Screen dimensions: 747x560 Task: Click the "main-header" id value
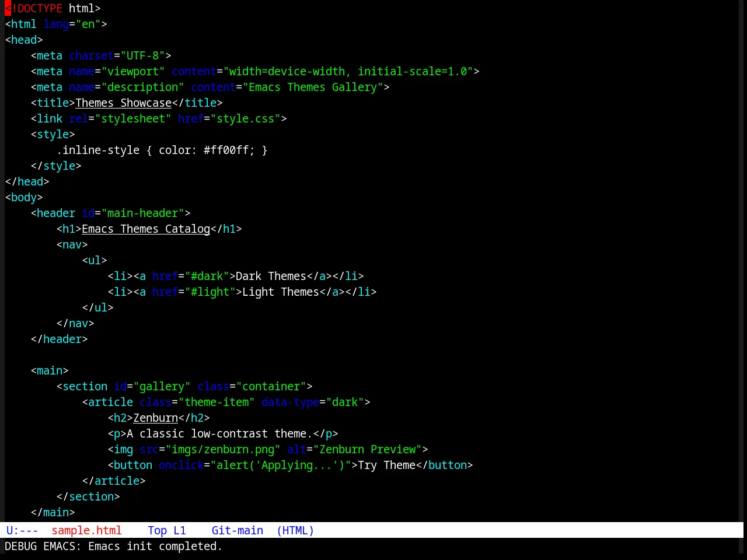click(x=143, y=213)
